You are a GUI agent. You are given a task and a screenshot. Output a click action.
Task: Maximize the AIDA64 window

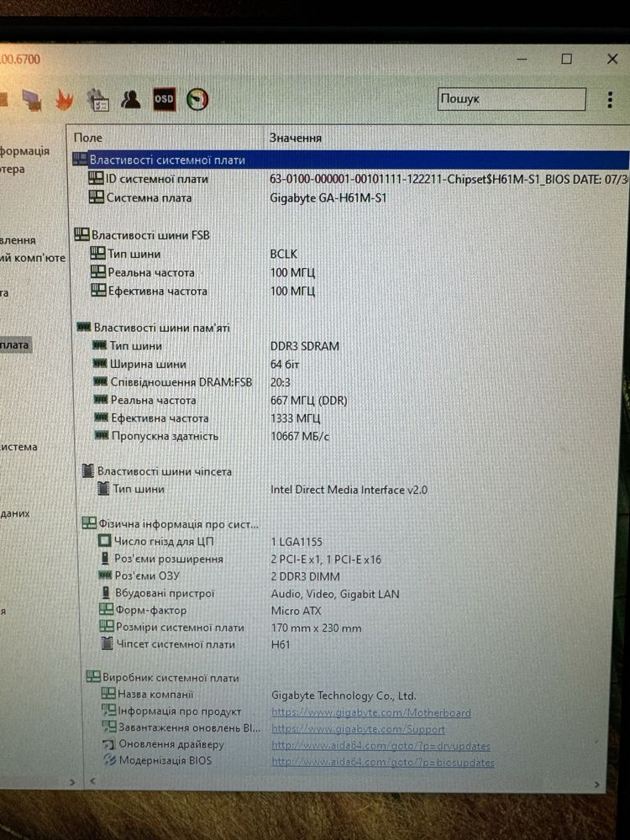pos(567,59)
